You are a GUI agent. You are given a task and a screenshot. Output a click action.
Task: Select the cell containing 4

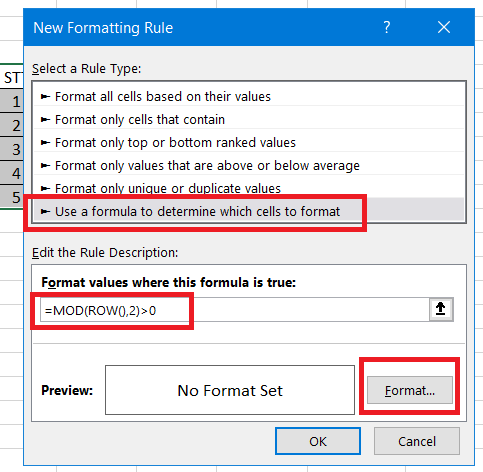click(12, 173)
